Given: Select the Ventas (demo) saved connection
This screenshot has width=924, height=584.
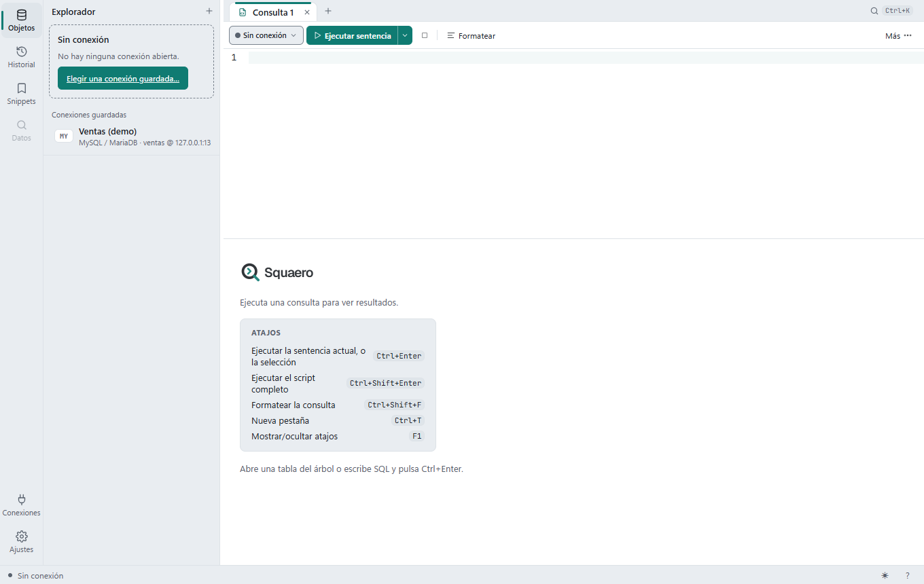Looking at the screenshot, I should [x=132, y=136].
